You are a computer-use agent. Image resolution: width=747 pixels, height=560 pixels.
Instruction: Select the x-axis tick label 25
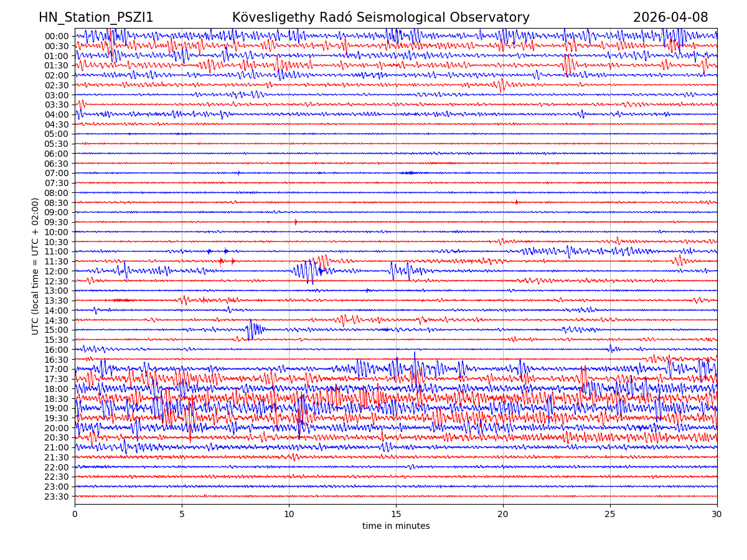610,515
